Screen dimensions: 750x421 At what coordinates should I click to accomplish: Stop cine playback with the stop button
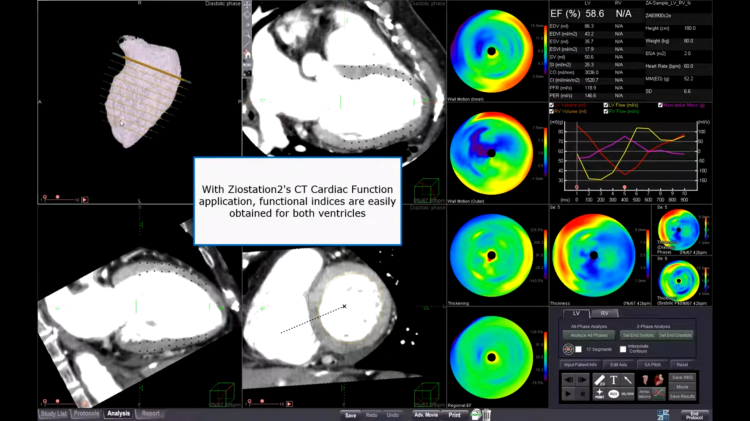click(x=582, y=394)
